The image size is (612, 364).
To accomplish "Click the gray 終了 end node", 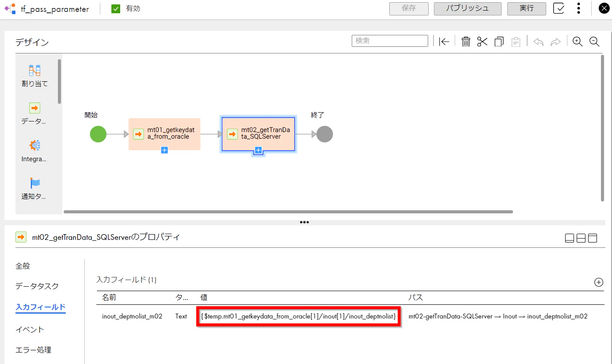I will [324, 134].
